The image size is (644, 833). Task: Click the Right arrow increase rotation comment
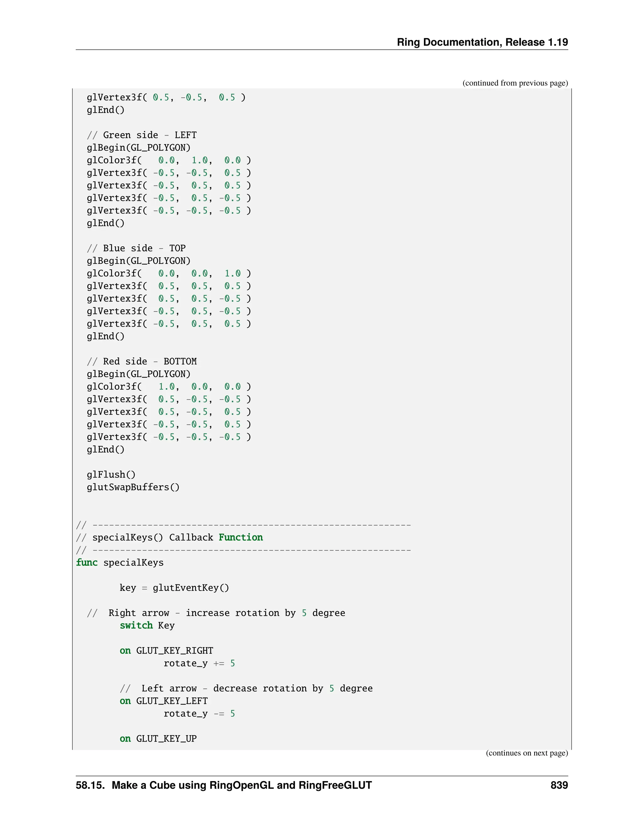coord(216,613)
